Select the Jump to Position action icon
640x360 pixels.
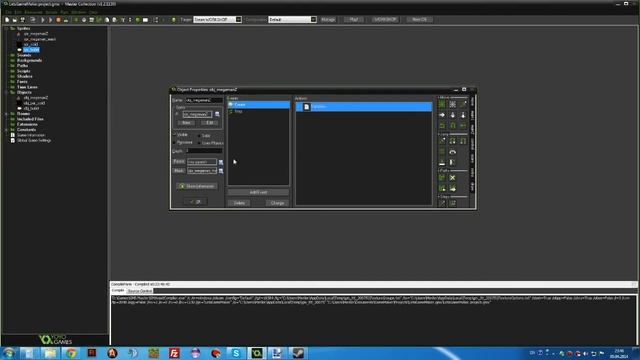(x=442, y=141)
